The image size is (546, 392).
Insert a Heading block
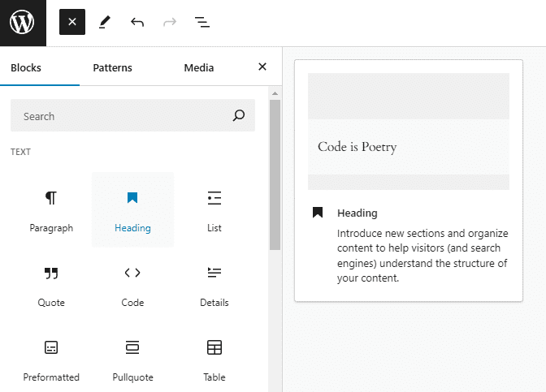132,210
